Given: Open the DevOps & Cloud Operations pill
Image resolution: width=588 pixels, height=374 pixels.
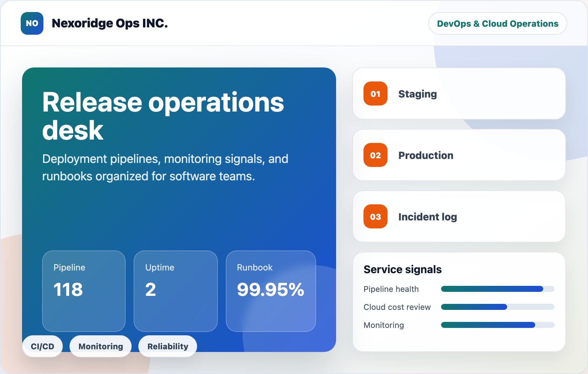Looking at the screenshot, I should click(x=497, y=23).
